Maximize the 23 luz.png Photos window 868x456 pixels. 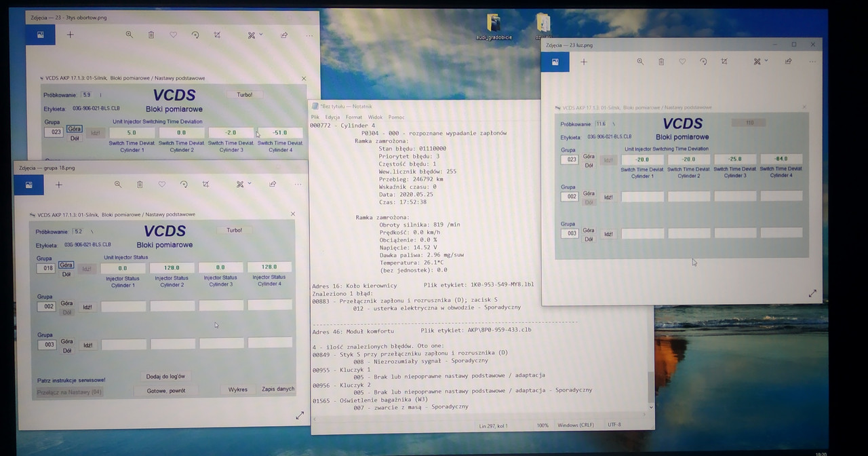[x=794, y=45]
